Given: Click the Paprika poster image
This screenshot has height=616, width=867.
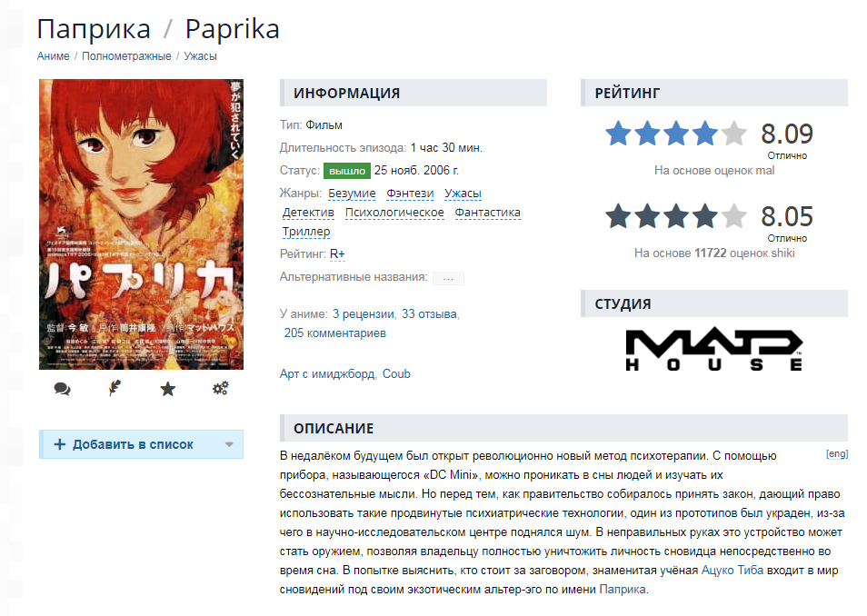Looking at the screenshot, I should [141, 224].
